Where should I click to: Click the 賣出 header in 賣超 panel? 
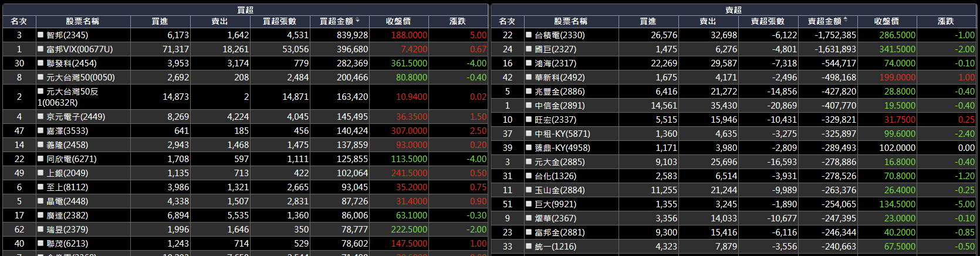[x=708, y=21]
